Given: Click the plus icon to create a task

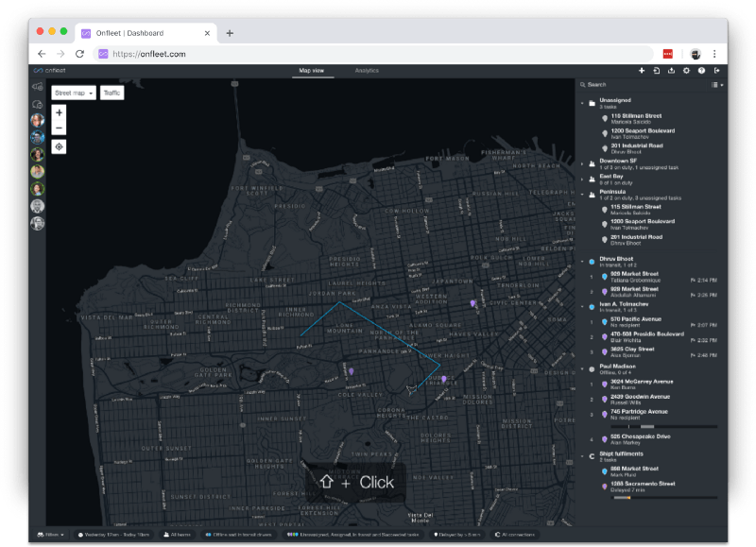Looking at the screenshot, I should pyautogui.click(x=642, y=71).
